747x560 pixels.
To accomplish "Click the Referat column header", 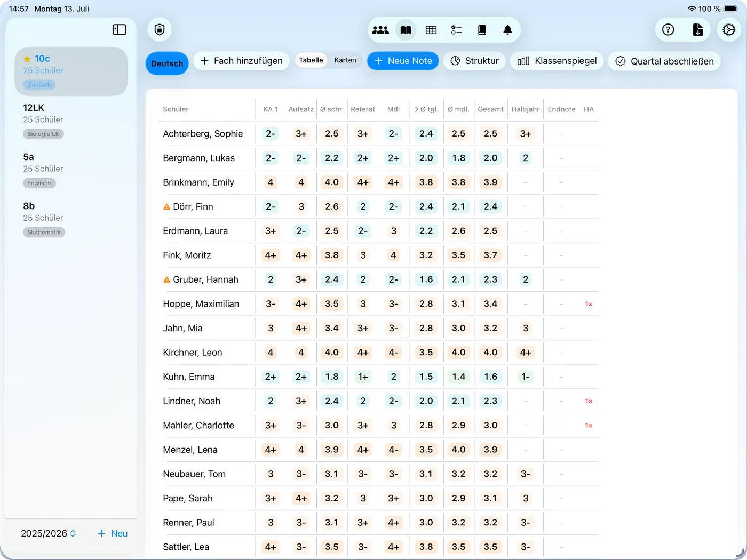I will [x=363, y=109].
